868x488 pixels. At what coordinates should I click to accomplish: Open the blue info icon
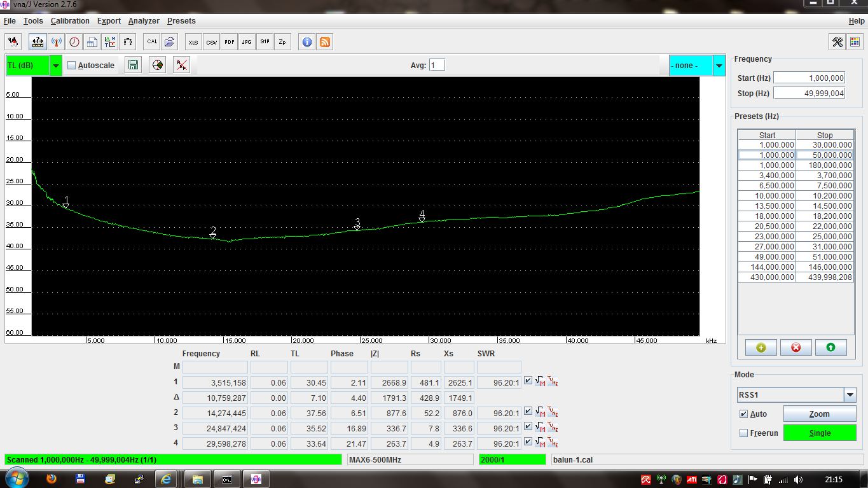(307, 42)
